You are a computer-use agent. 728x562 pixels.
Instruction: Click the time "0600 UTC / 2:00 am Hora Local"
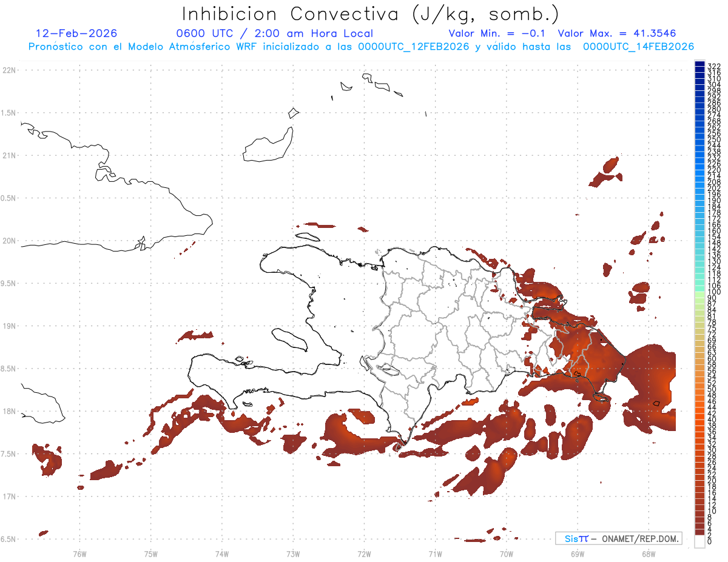(275, 33)
